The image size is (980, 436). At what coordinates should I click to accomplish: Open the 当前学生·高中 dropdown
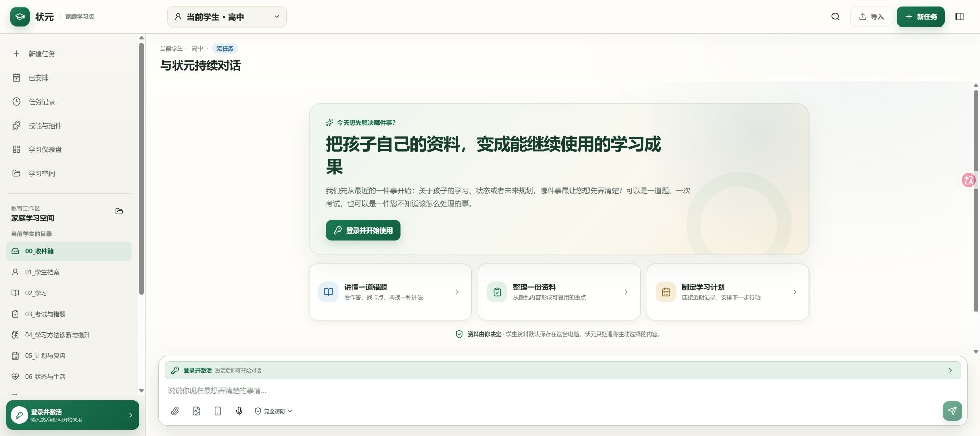tap(227, 17)
